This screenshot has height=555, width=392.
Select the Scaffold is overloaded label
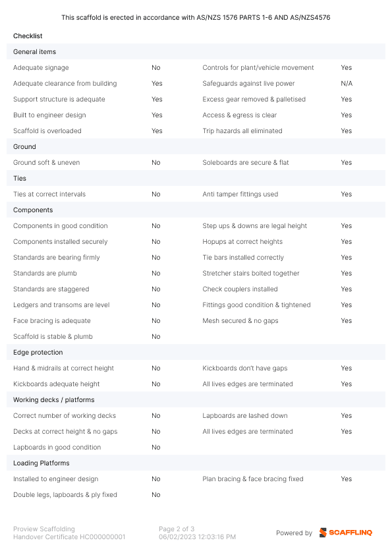47,131
